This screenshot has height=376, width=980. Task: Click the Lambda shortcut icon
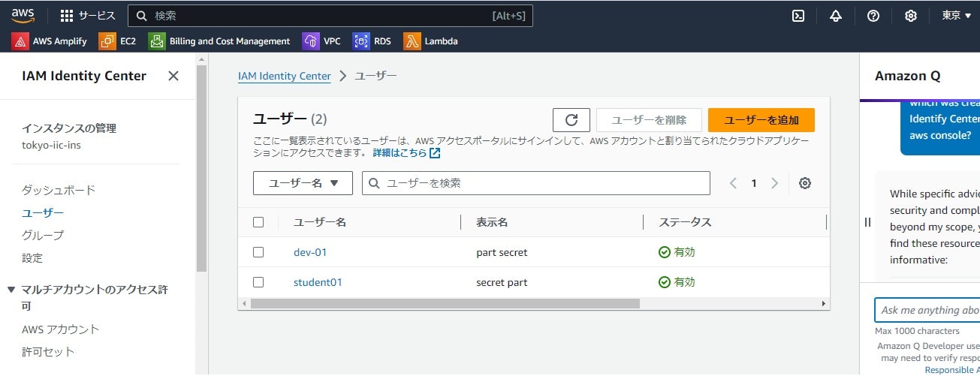(x=412, y=41)
